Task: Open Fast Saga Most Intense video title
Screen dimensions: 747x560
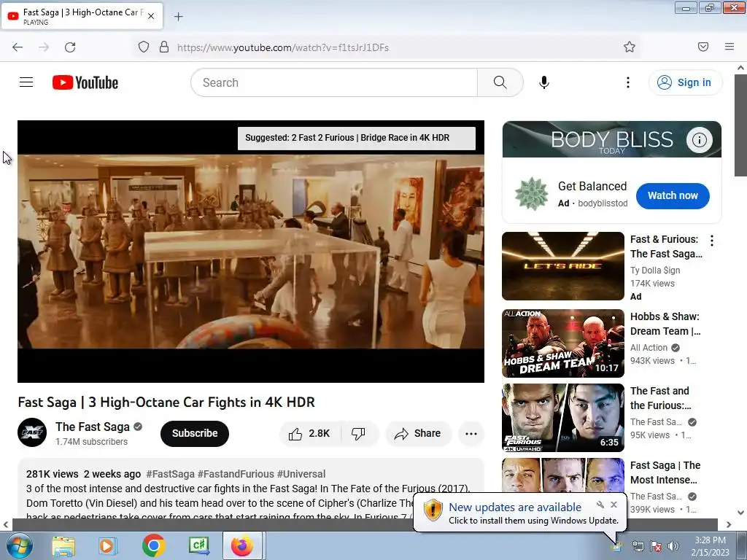Action: tap(665, 472)
